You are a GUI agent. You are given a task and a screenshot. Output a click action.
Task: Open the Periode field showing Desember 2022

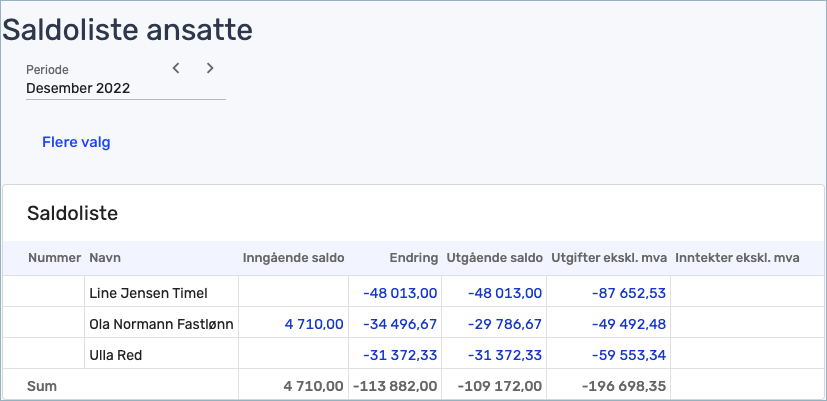point(126,88)
